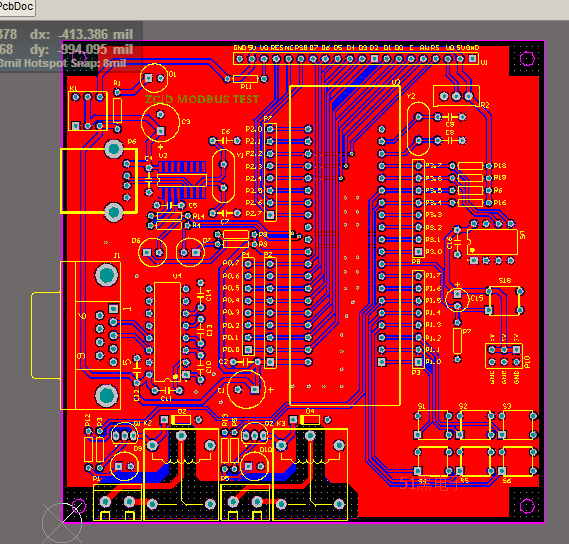Select transistor Q1

click(124, 434)
